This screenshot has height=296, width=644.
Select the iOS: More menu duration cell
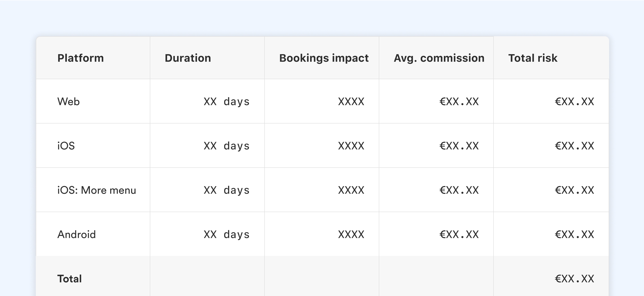click(x=227, y=190)
